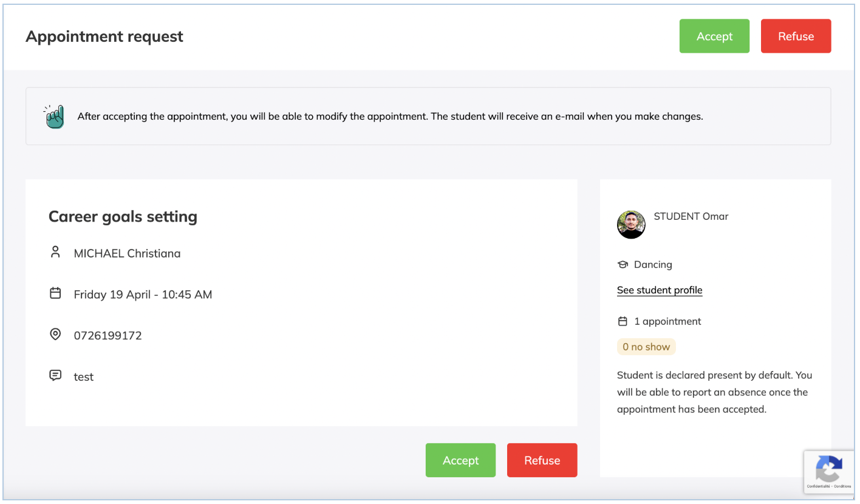Click the Appointment request page heading
This screenshot has width=860, height=504.
[x=104, y=36]
